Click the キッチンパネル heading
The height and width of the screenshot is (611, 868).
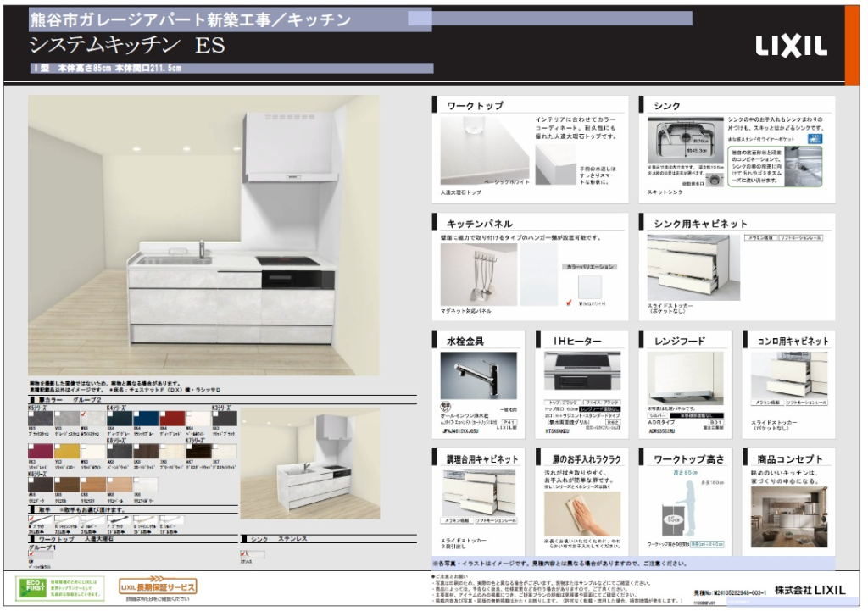[x=480, y=224]
